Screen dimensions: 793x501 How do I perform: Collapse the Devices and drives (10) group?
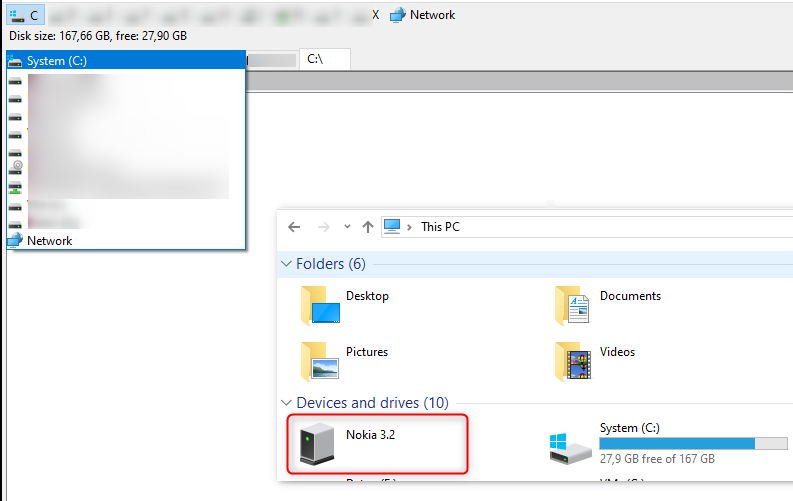pyautogui.click(x=286, y=403)
